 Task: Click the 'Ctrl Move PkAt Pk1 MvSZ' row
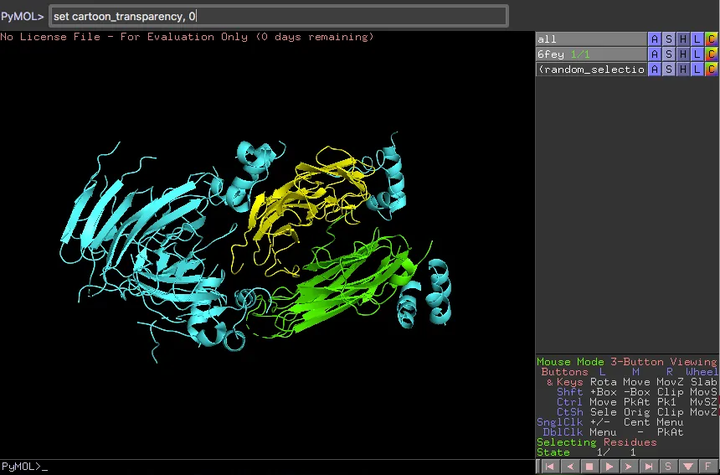coord(636,402)
